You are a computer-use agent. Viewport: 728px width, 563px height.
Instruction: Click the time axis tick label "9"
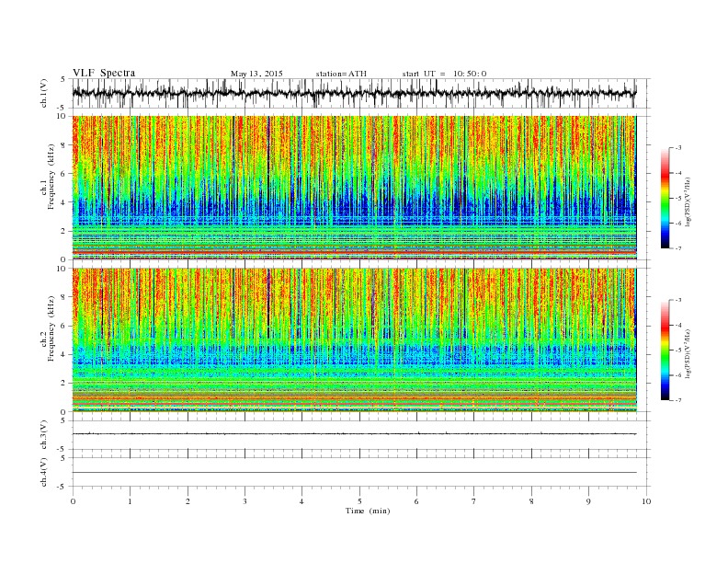pos(588,501)
